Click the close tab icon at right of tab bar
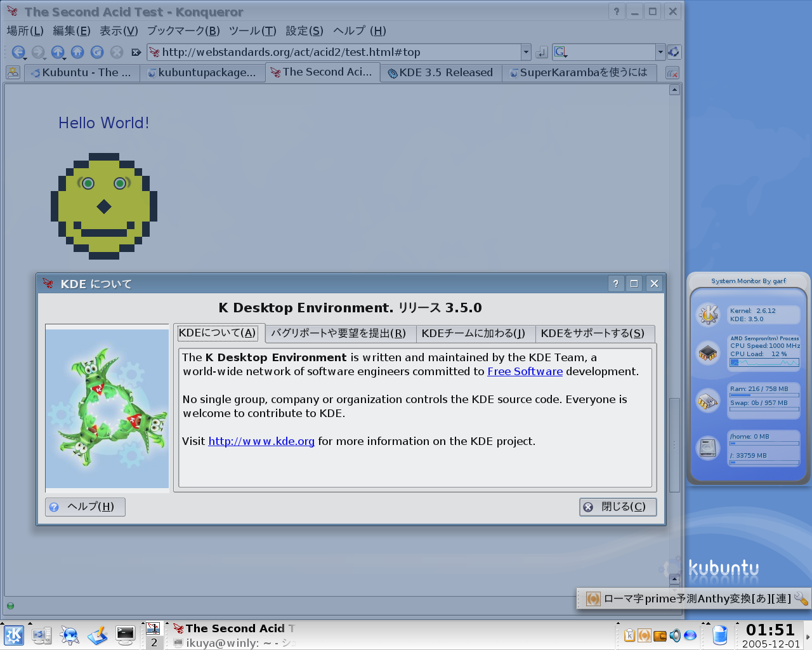Viewport: 812px width, 650px height. pyautogui.click(x=672, y=73)
